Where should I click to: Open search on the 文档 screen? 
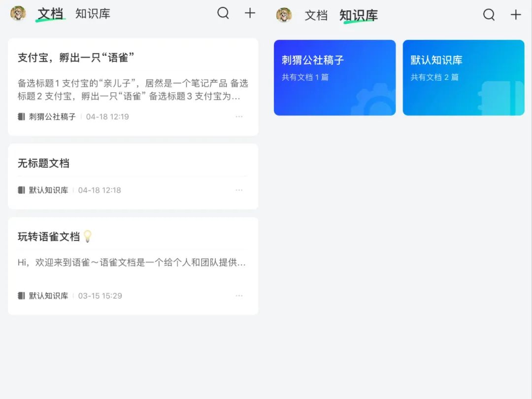coord(223,14)
